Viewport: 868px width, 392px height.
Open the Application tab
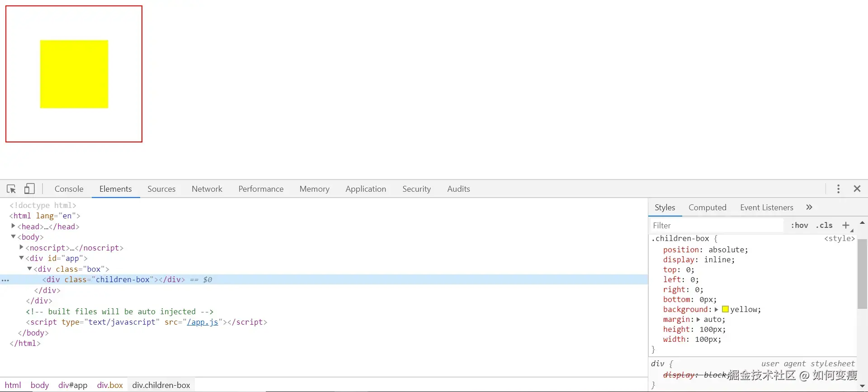pyautogui.click(x=366, y=189)
